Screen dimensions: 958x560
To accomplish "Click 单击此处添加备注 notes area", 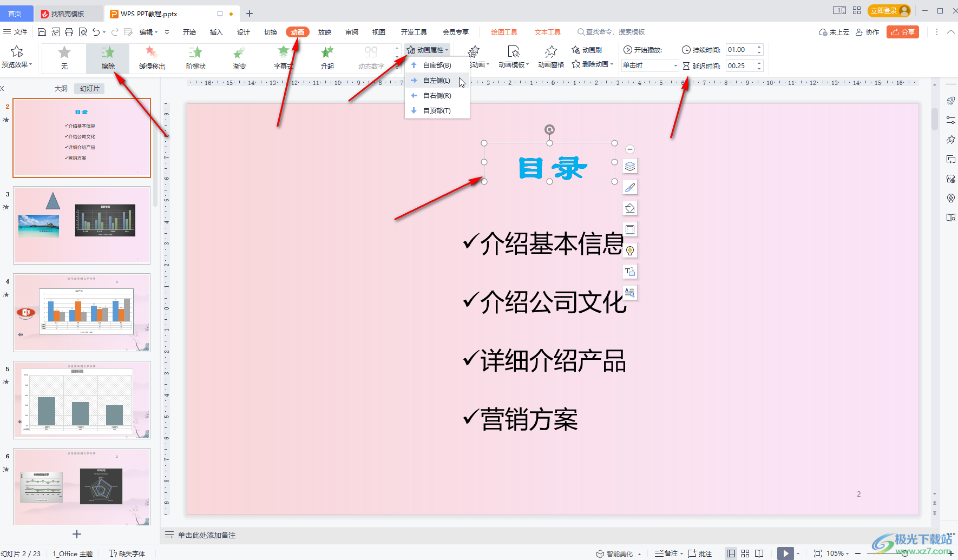I will click(x=207, y=535).
